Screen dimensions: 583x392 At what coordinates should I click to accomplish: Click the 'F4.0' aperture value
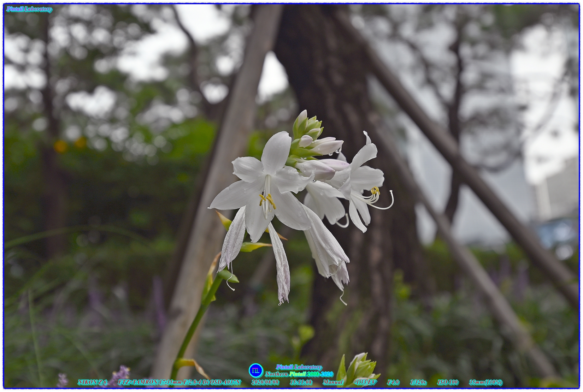tap(393, 382)
